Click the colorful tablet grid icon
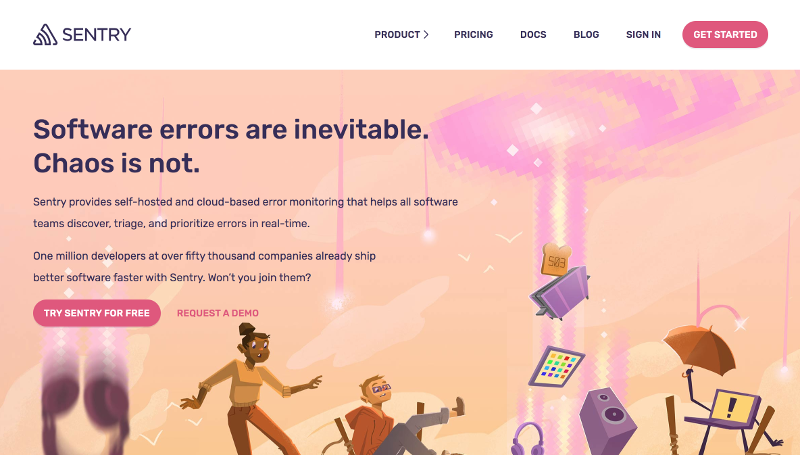 point(556,366)
